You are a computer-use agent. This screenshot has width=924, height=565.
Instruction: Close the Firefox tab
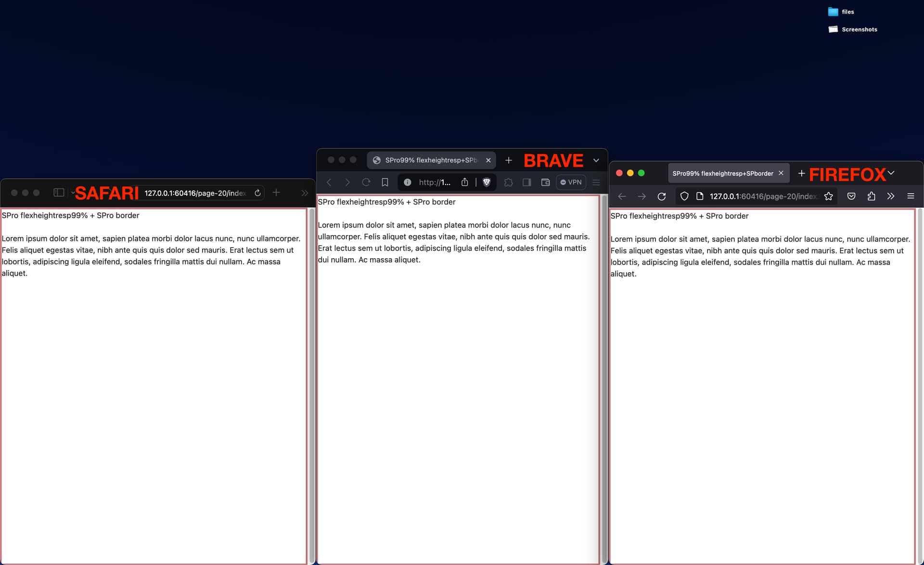[781, 173]
